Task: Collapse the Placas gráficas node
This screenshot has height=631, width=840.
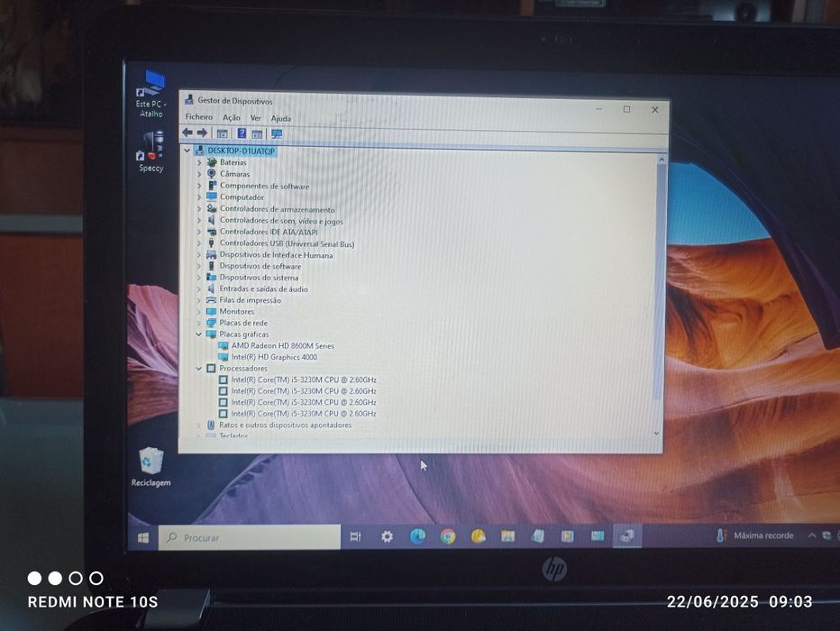Action: (x=199, y=334)
